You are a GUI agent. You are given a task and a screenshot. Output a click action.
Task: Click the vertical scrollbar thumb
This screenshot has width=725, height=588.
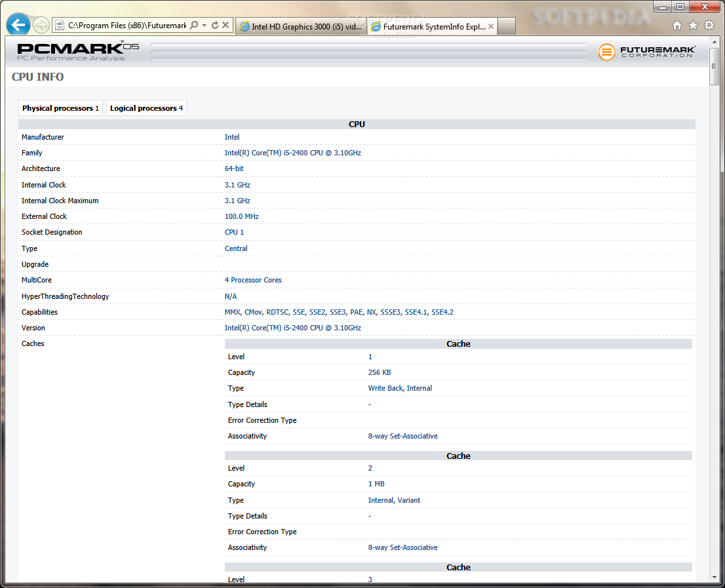(x=715, y=66)
